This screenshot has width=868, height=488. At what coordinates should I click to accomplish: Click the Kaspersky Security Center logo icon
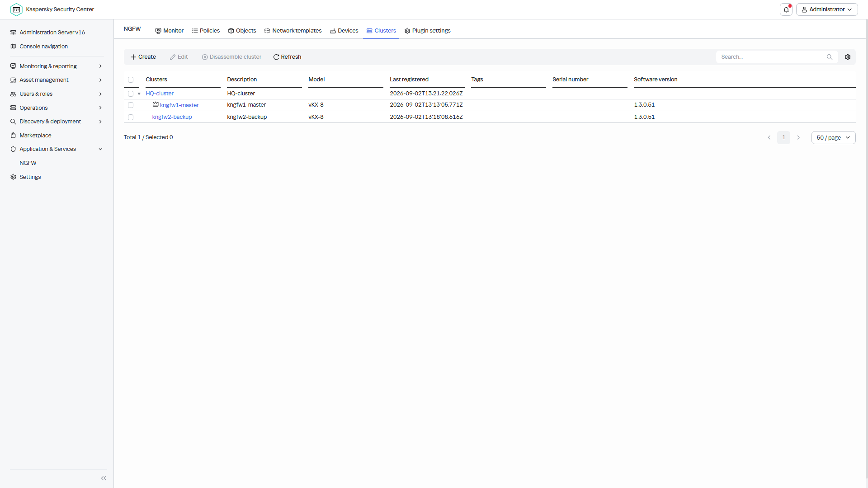[x=16, y=9]
